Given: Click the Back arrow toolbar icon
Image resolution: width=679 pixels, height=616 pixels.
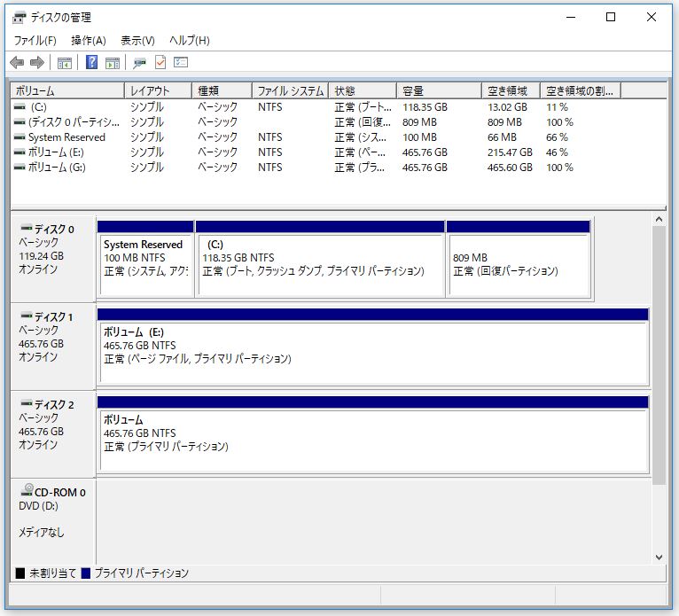Looking at the screenshot, I should [x=17, y=62].
